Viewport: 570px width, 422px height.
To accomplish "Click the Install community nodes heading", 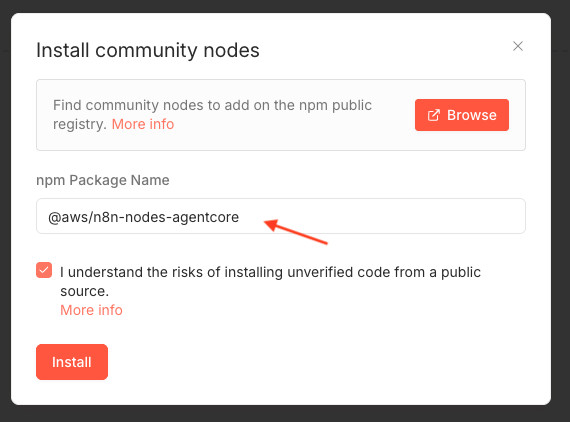I will (148, 50).
